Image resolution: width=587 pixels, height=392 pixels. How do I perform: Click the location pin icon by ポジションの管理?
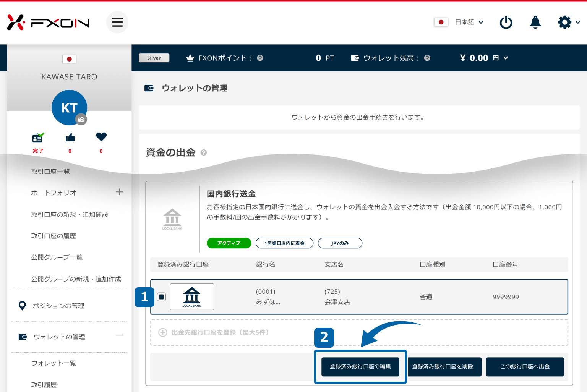[x=22, y=306]
